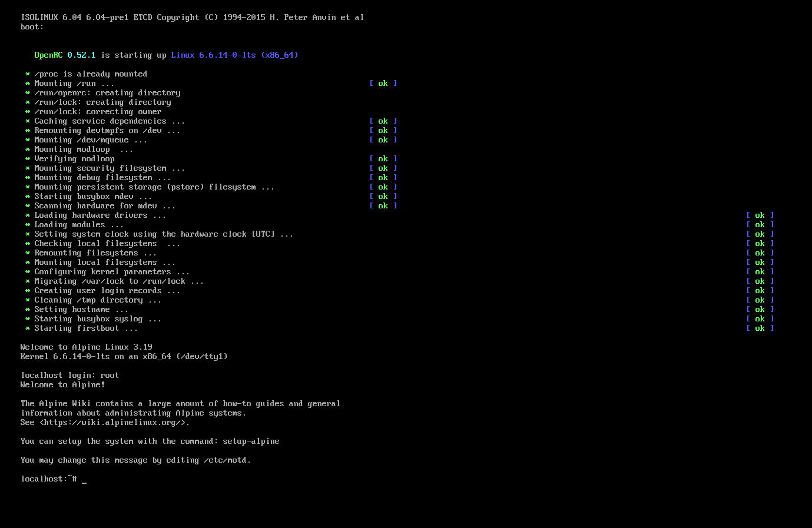
Task: Click ok status for 'Configuring kernel parameters'
Action: (x=760, y=272)
